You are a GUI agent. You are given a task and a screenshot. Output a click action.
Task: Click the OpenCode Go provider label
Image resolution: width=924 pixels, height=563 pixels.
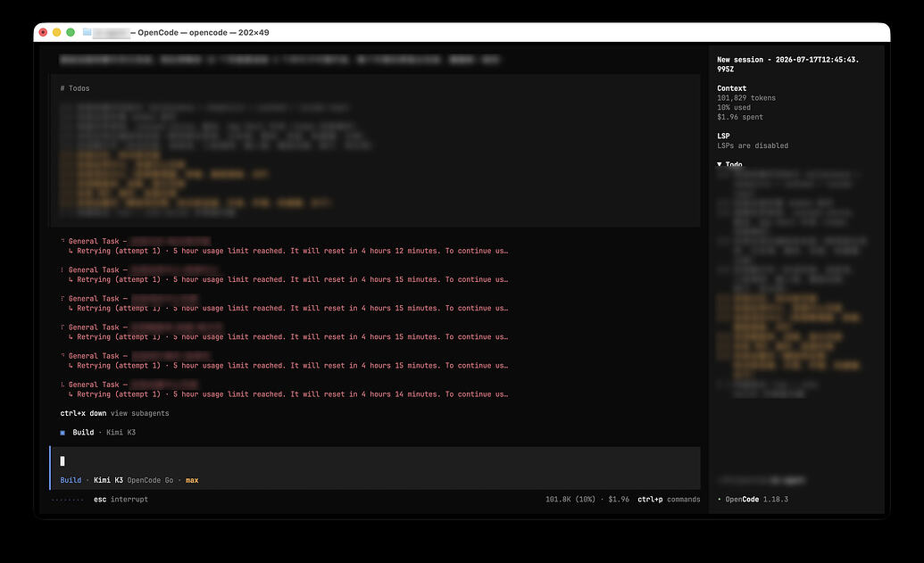coord(150,481)
